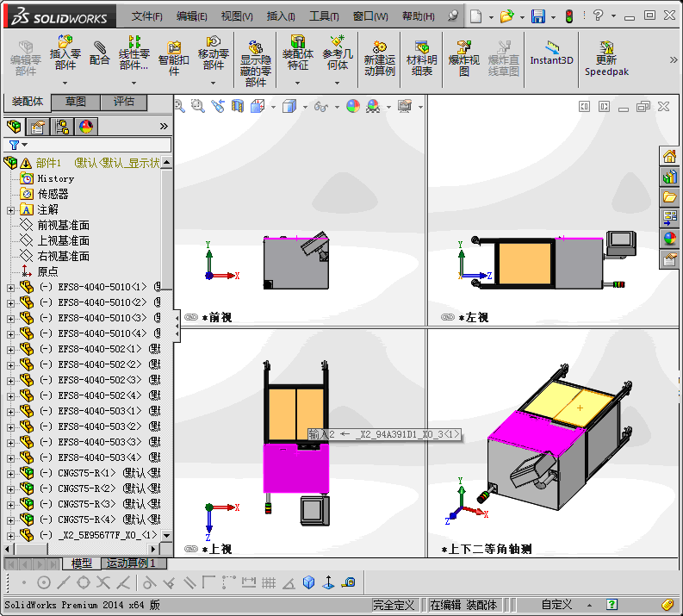Click Rebuild traffic light icon
Viewport: 683px width, 616px height.
coord(568,16)
